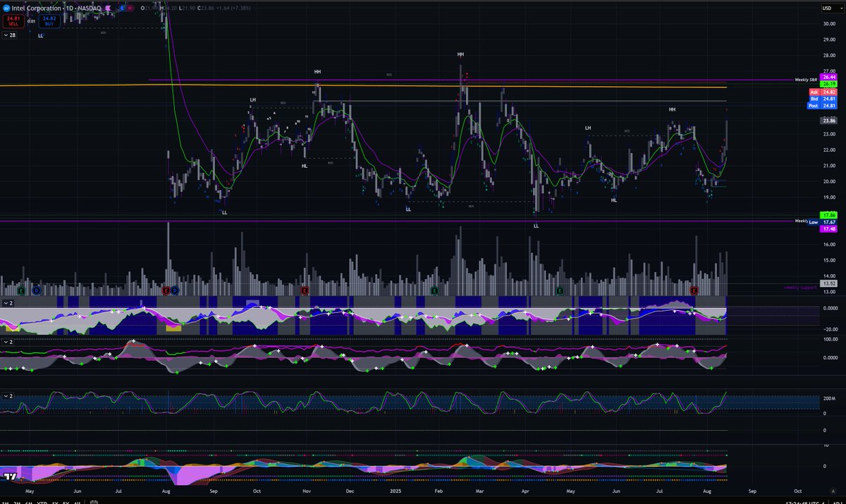Click the Intel symbol logo icon
Image resolution: width=846 pixels, height=504 pixels.
coord(6,8)
